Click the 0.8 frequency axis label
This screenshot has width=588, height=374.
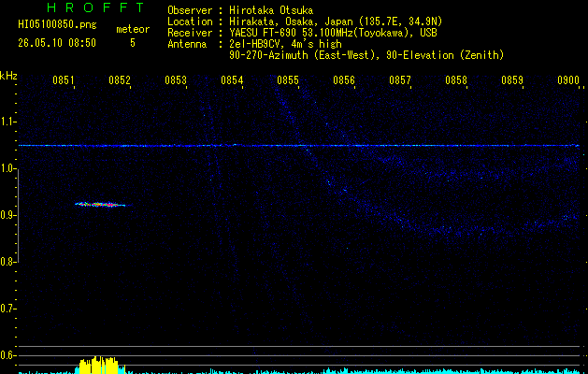[x=7, y=262]
